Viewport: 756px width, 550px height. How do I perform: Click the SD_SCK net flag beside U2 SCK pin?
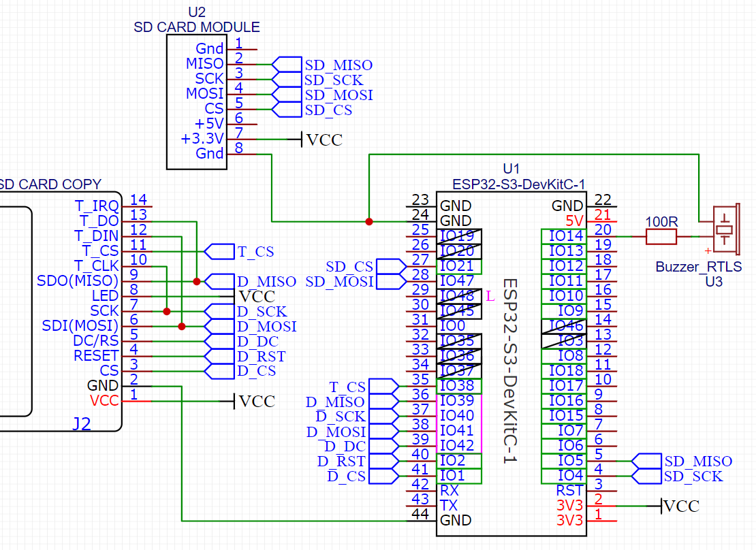click(287, 80)
